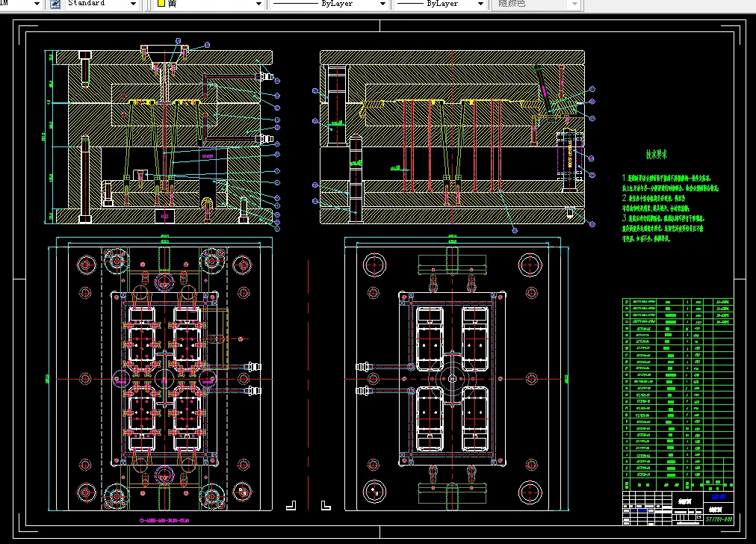Open the linetype ByLayer dropdown on the left

(x=383, y=4)
